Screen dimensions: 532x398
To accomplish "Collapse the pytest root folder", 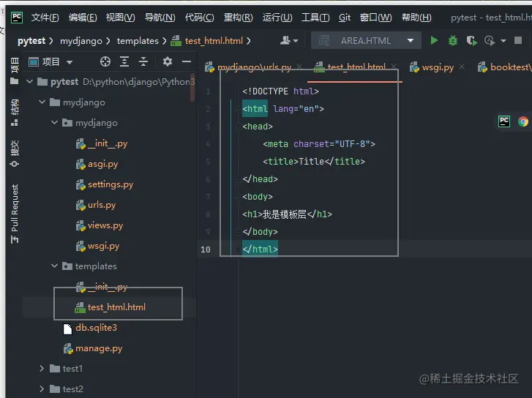I will 30,81.
